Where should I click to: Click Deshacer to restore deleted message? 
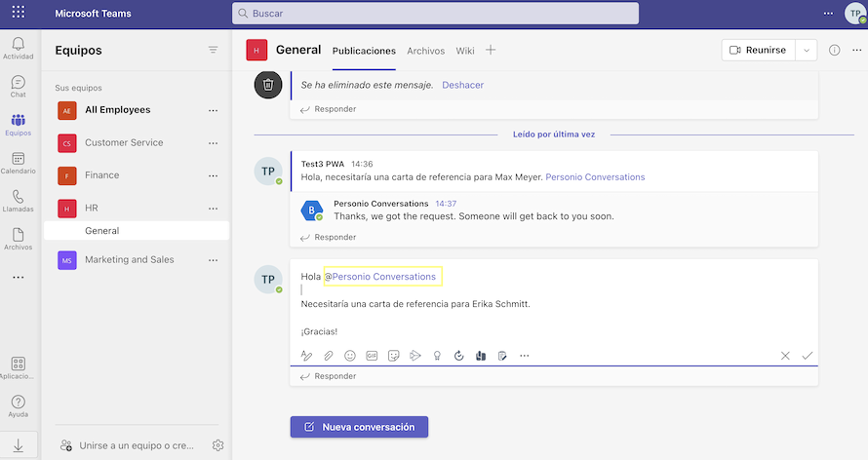point(463,85)
